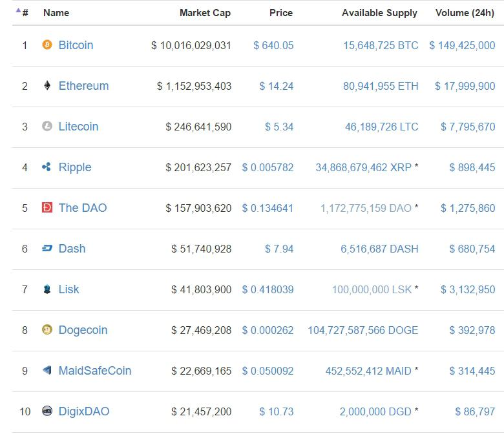Sort coins by the Name column header
The height and width of the screenshot is (436, 504).
56,13
